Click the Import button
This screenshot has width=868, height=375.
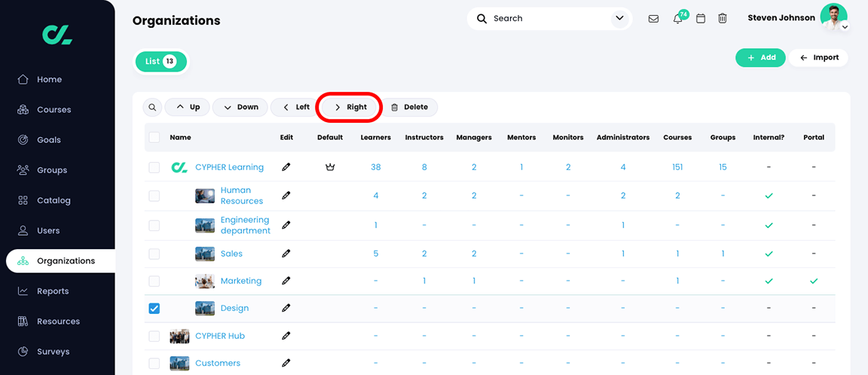click(x=819, y=57)
